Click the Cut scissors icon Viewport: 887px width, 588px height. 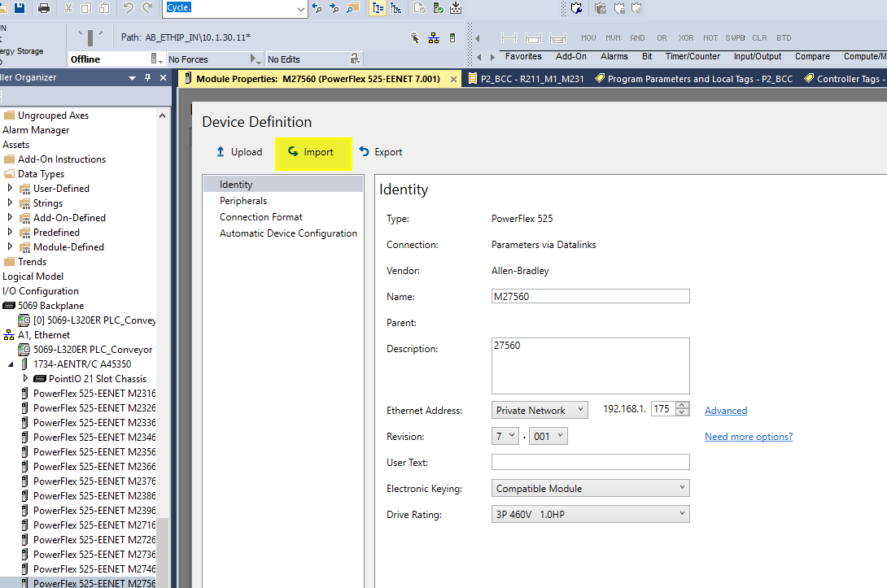[68, 8]
